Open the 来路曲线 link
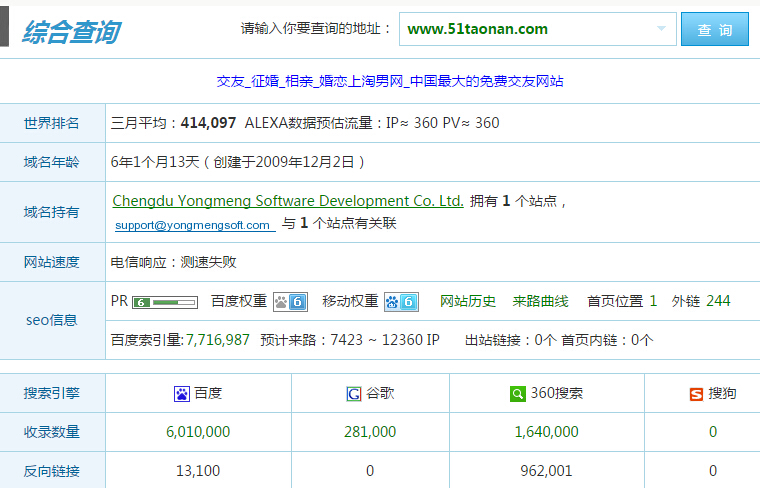The image size is (760, 488). point(540,301)
